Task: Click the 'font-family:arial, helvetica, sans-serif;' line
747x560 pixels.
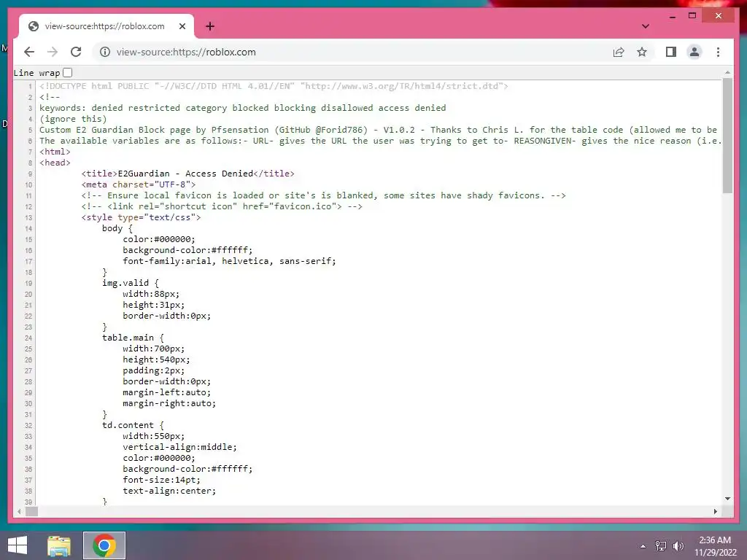Action: [229, 261]
